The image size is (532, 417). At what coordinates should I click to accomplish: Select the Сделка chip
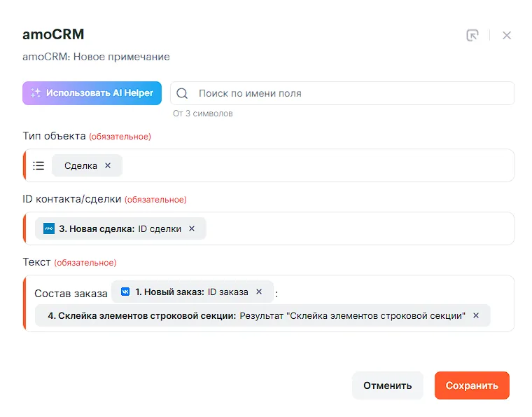point(80,165)
